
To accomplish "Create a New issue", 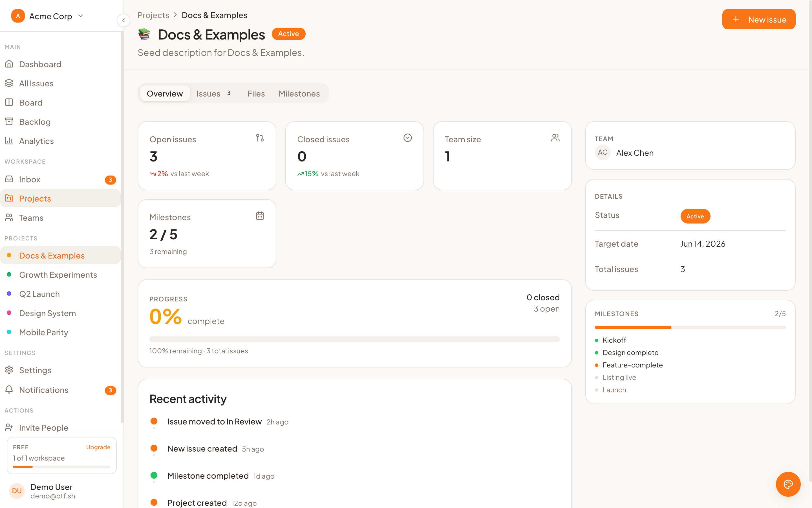I will pos(759,19).
